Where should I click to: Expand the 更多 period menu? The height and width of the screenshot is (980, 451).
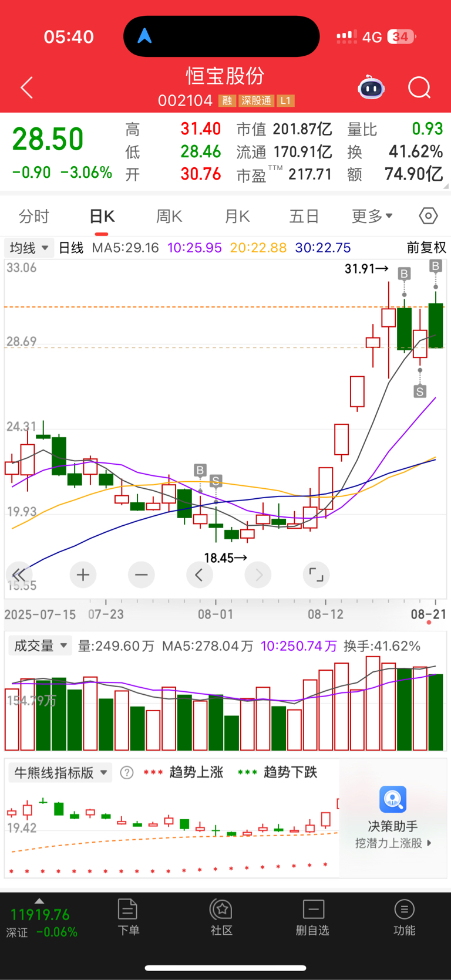click(x=372, y=216)
